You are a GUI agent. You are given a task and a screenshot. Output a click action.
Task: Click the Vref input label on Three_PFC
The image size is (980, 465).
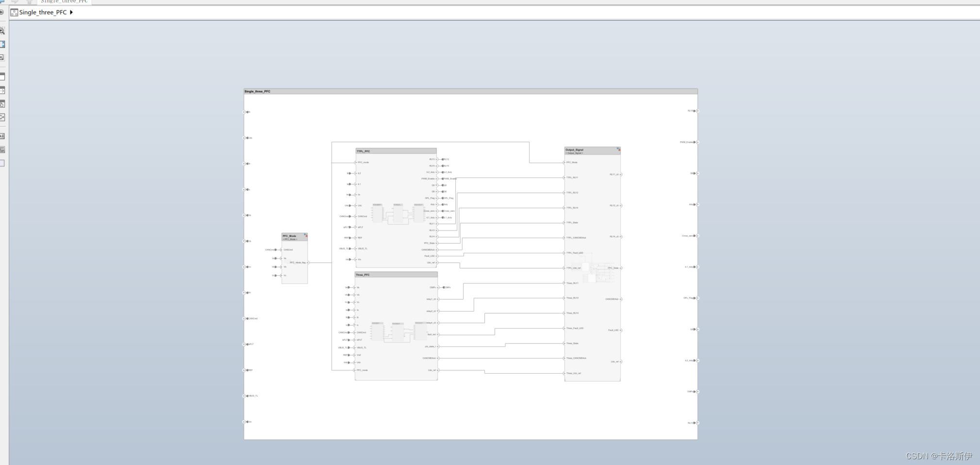point(359,355)
